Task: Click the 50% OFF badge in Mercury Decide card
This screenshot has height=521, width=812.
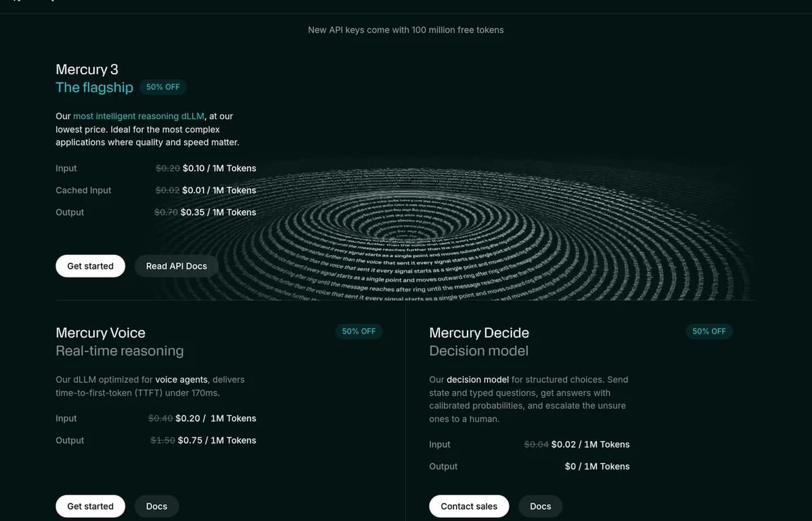Action: pyautogui.click(x=709, y=332)
